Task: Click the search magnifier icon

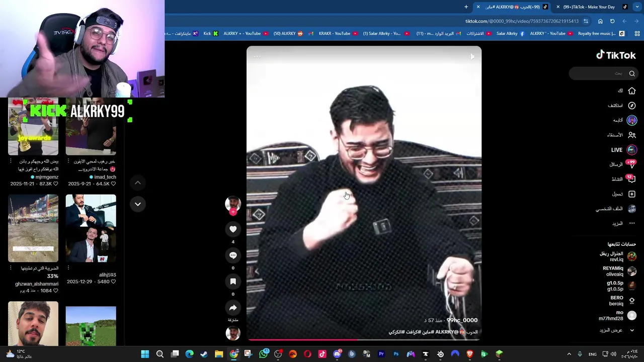Action: point(632,73)
